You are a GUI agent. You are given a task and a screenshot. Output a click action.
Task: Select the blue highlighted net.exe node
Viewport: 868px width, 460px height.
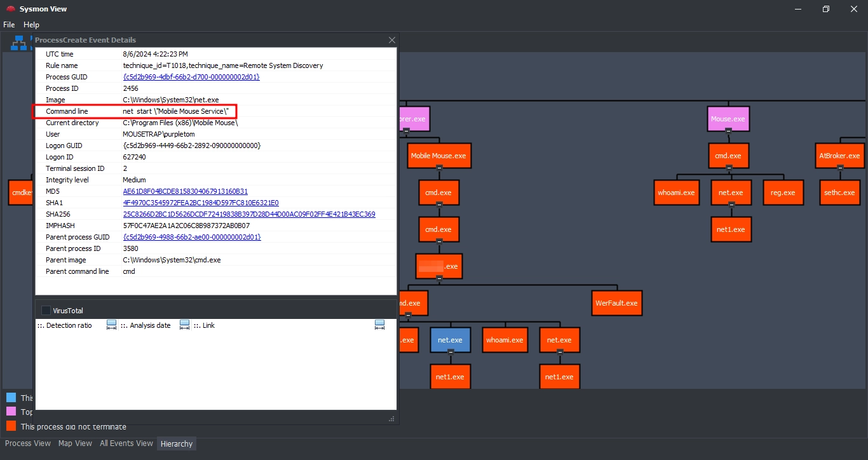point(451,340)
